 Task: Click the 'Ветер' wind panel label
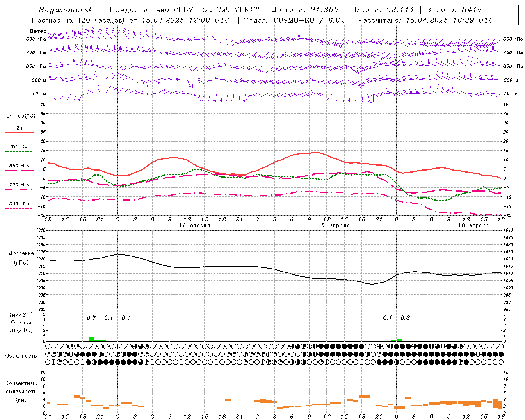click(38, 31)
